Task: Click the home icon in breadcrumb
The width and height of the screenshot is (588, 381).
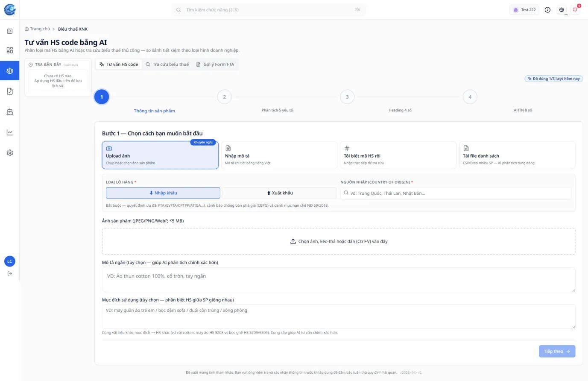Action: coord(27,29)
